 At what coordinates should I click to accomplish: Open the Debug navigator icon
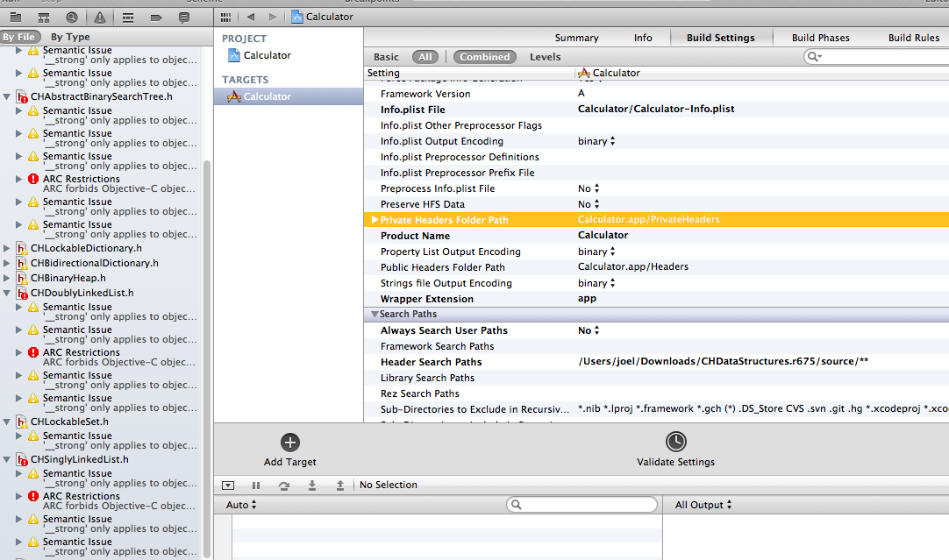(128, 17)
